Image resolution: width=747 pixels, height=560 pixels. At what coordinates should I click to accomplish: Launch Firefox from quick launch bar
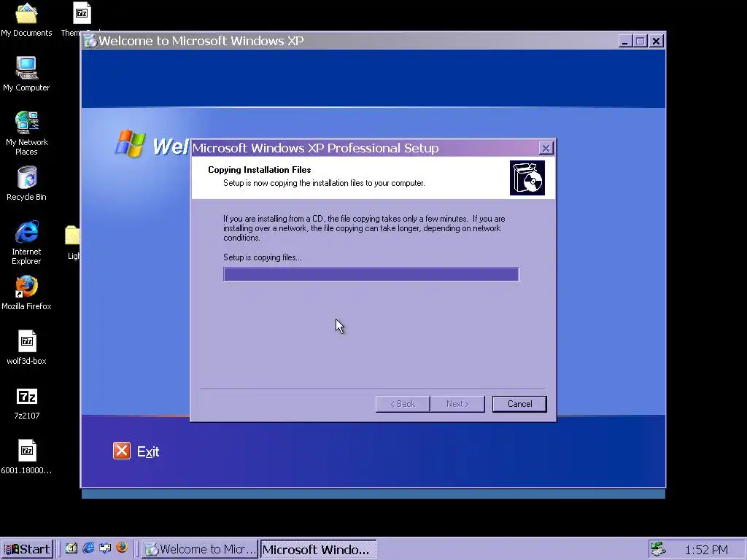[x=122, y=548]
